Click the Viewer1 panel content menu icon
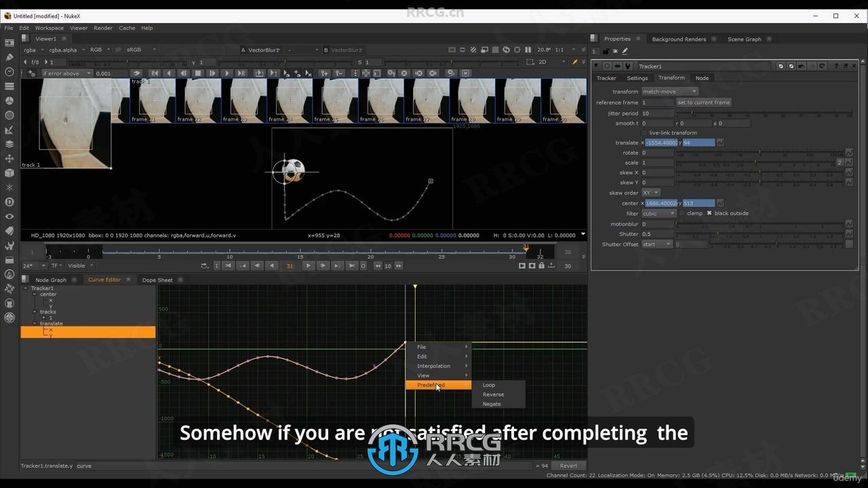 point(26,39)
